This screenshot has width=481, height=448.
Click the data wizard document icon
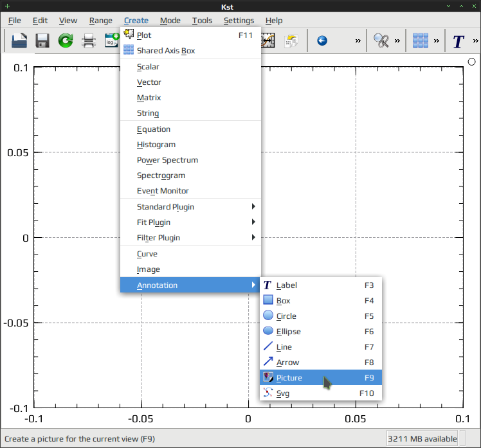(x=291, y=41)
